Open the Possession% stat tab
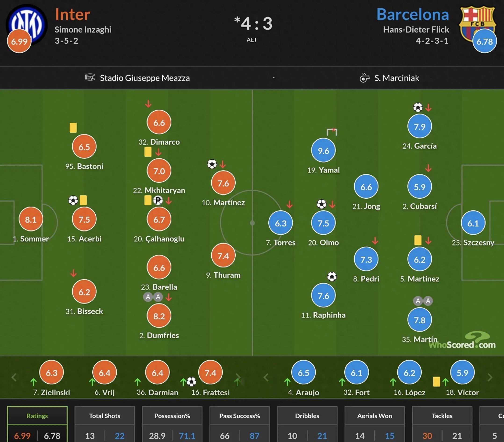Viewport: 504px width, 442px height. pos(172,416)
